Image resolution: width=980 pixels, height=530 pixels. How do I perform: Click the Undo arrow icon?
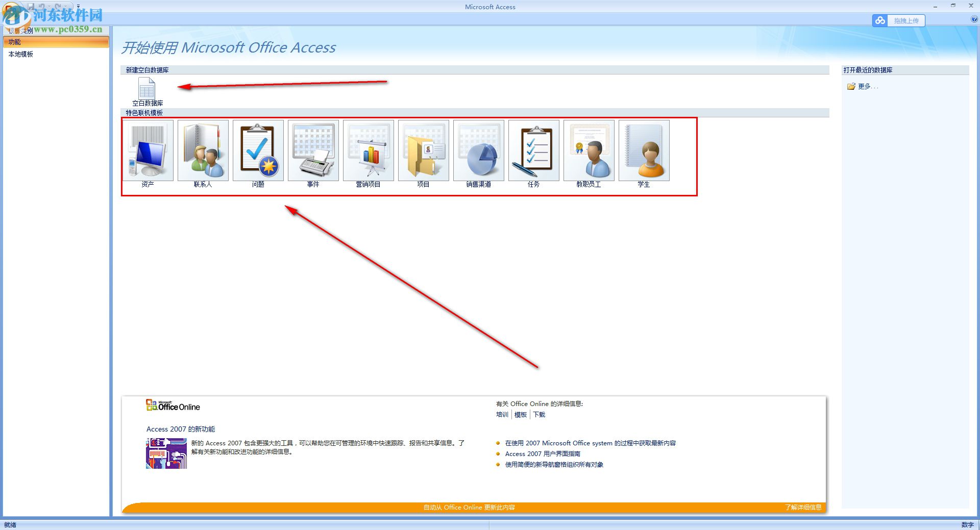(x=42, y=7)
